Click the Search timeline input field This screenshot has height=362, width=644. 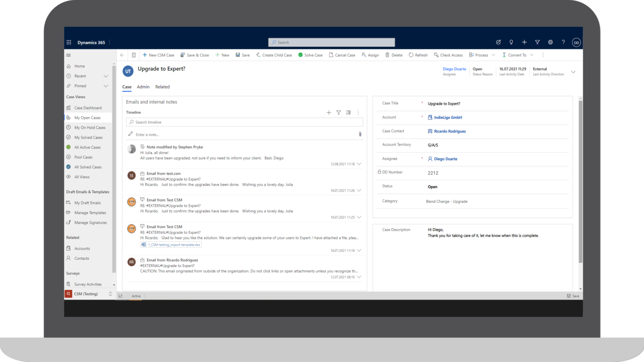click(x=244, y=122)
